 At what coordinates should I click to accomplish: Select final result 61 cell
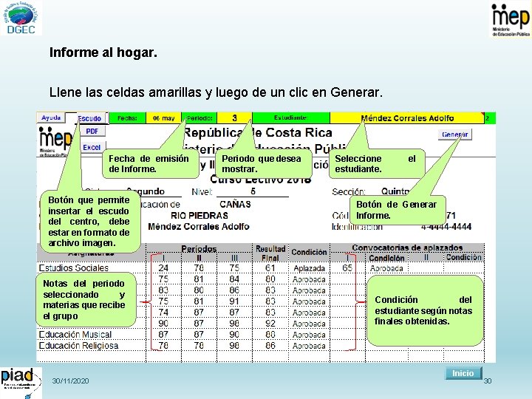coord(270,268)
